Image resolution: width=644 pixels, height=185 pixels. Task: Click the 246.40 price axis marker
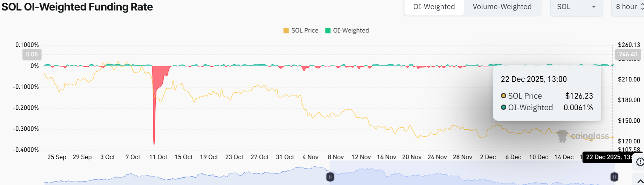tap(628, 54)
